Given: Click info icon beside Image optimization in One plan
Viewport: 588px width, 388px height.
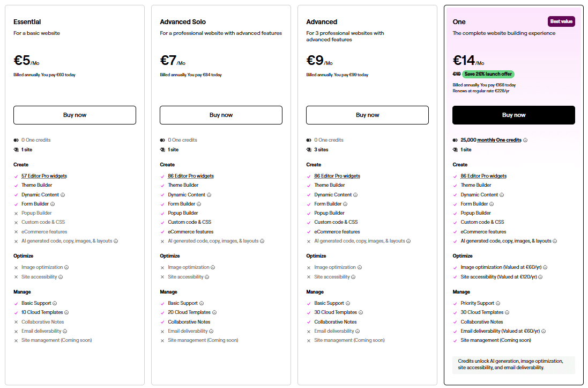Looking at the screenshot, I should click(545, 267).
